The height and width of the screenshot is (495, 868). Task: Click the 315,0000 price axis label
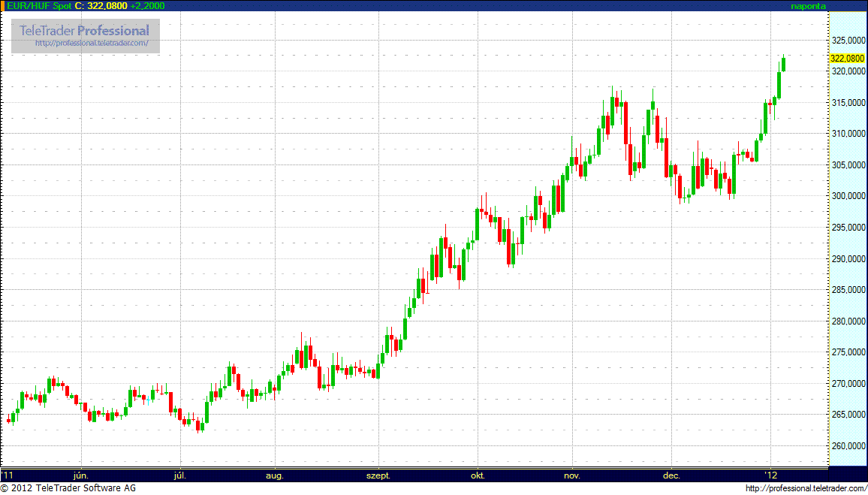pyautogui.click(x=848, y=103)
